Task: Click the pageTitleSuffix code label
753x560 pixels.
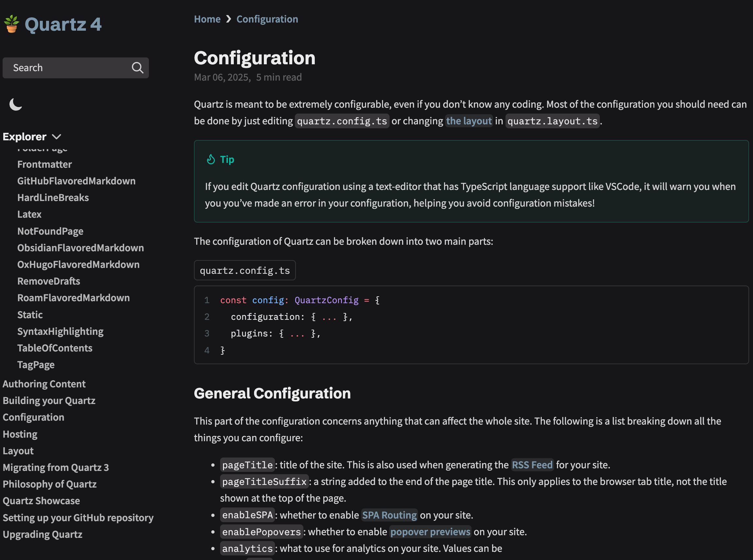Action: click(x=264, y=481)
